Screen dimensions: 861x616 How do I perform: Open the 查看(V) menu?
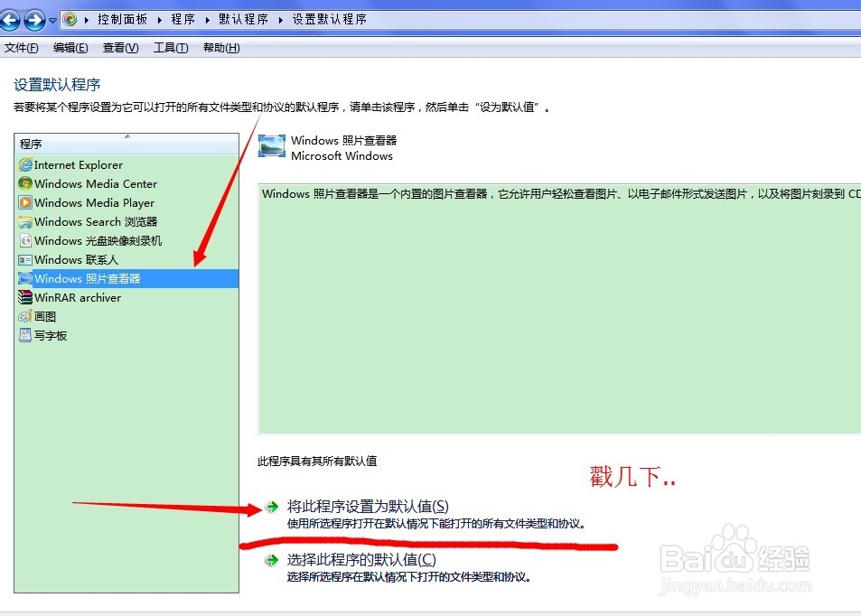click(x=121, y=48)
